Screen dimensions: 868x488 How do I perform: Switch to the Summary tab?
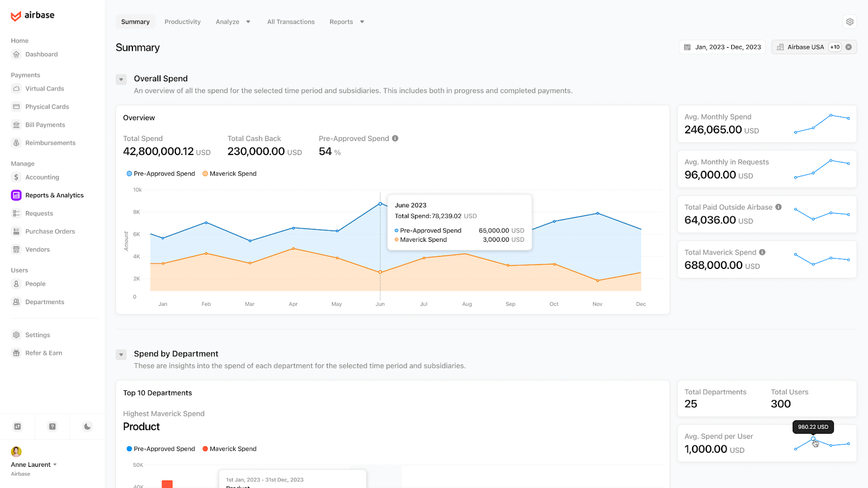click(135, 22)
